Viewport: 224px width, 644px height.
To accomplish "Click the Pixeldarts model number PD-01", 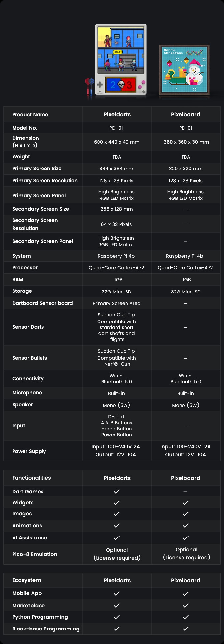I will click(116, 128).
